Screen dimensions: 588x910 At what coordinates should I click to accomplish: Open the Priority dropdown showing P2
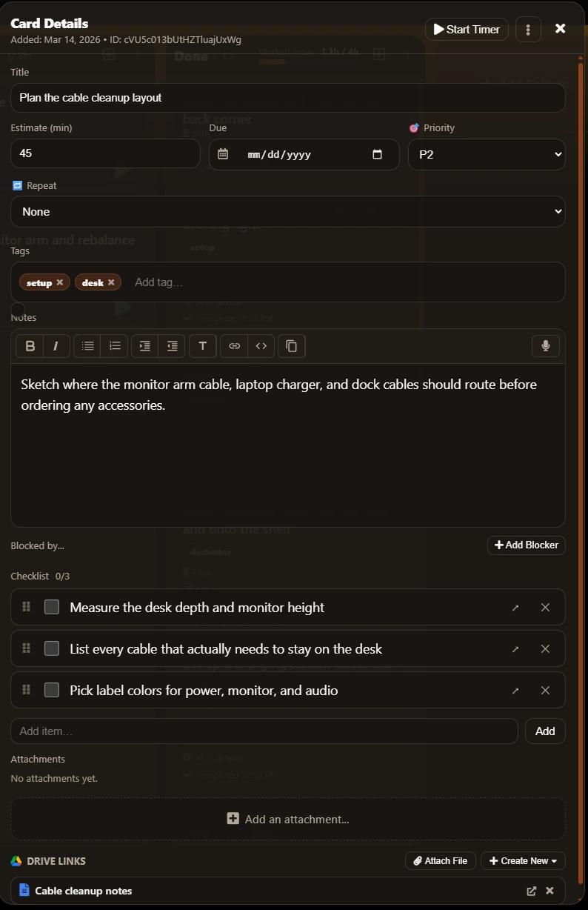(487, 154)
